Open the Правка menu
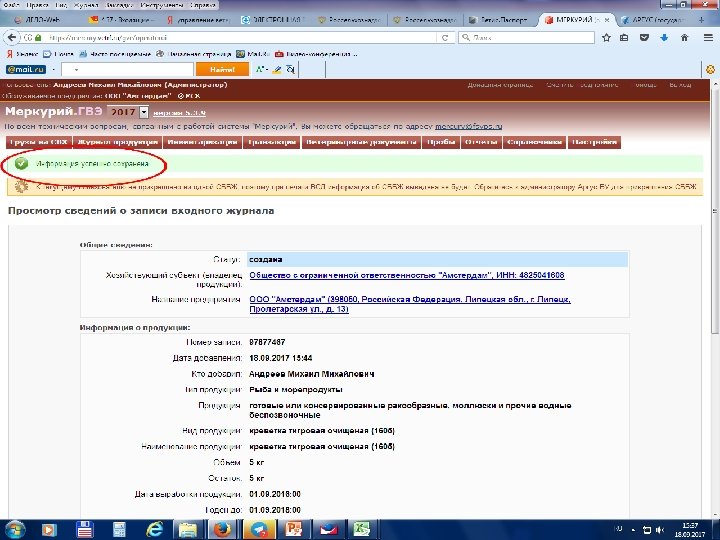The image size is (720, 540). tap(37, 5)
